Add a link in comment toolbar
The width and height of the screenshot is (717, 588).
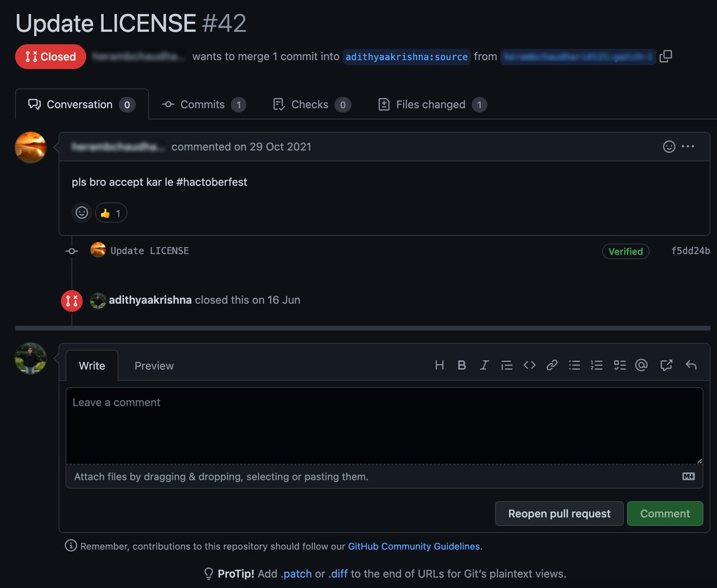(x=552, y=365)
